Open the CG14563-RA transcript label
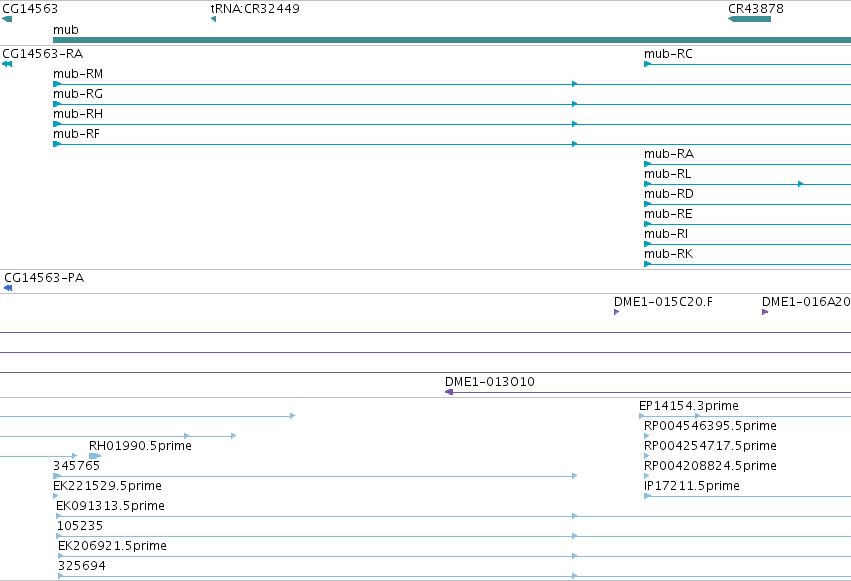The height and width of the screenshot is (581, 851). coord(42,54)
